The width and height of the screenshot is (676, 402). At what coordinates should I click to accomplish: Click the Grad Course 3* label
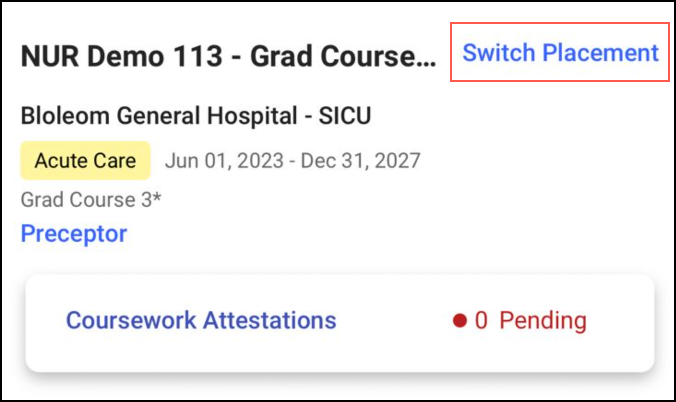(91, 199)
